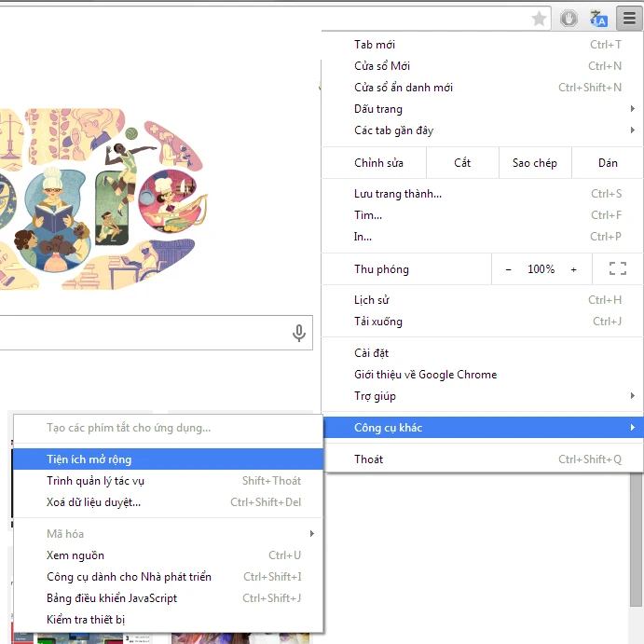The height and width of the screenshot is (644, 644).
Task: Choose Cài đặt from the menu
Action: tap(371, 353)
